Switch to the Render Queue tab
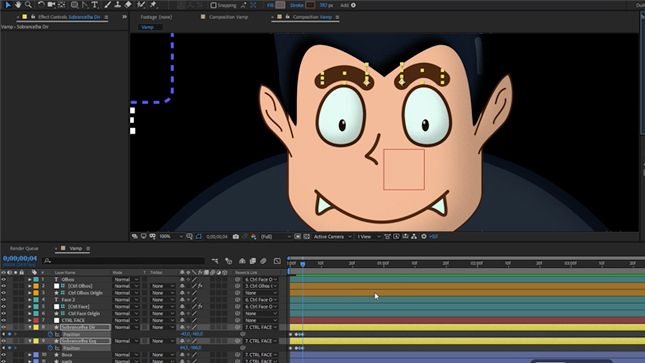The width and height of the screenshot is (645, 363). point(24,249)
